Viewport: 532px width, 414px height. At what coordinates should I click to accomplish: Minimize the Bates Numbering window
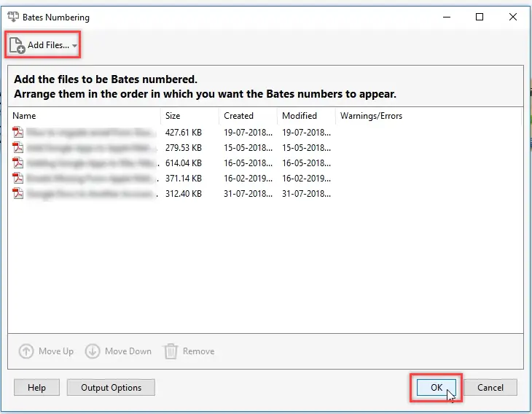[447, 17]
